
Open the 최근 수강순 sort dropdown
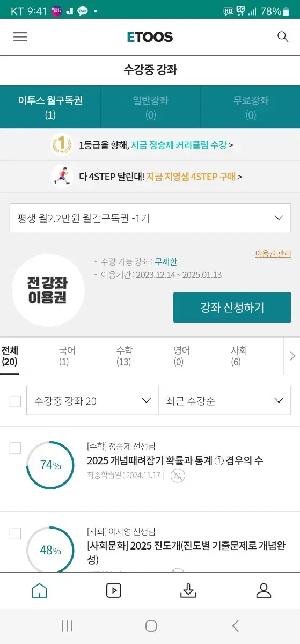pyautogui.click(x=224, y=401)
